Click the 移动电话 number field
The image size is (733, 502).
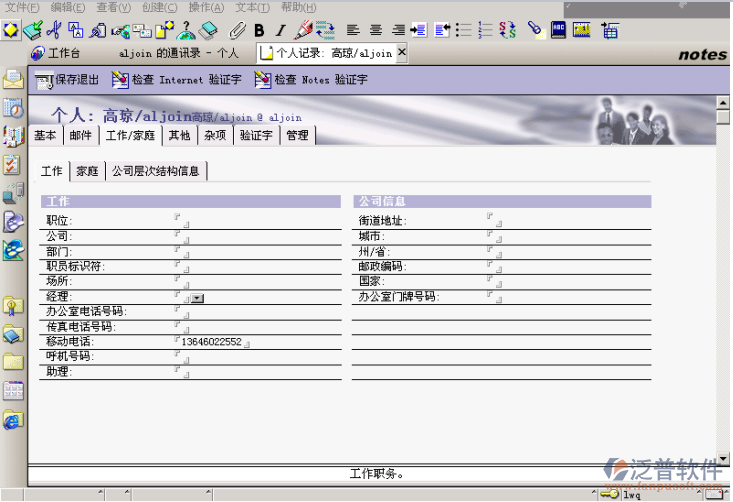(211, 342)
